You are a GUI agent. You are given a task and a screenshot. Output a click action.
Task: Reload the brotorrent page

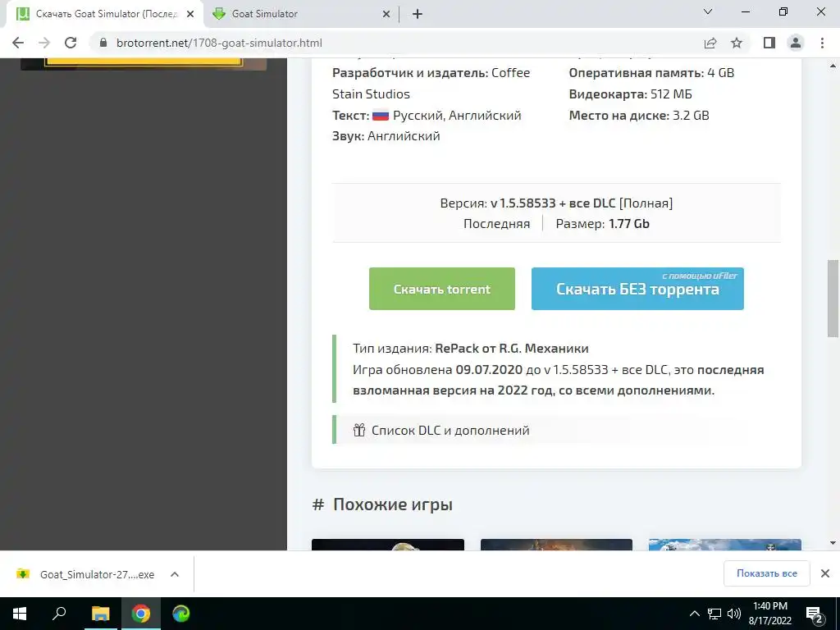[71, 43]
